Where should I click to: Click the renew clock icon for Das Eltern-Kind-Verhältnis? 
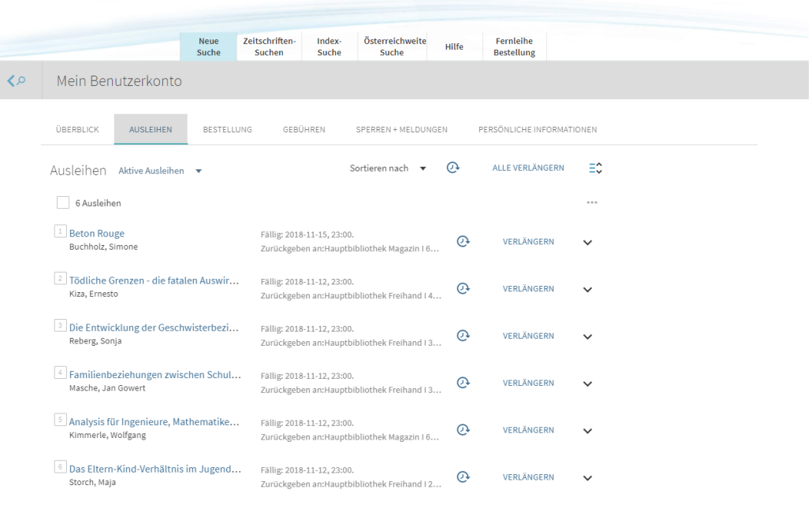[463, 477]
